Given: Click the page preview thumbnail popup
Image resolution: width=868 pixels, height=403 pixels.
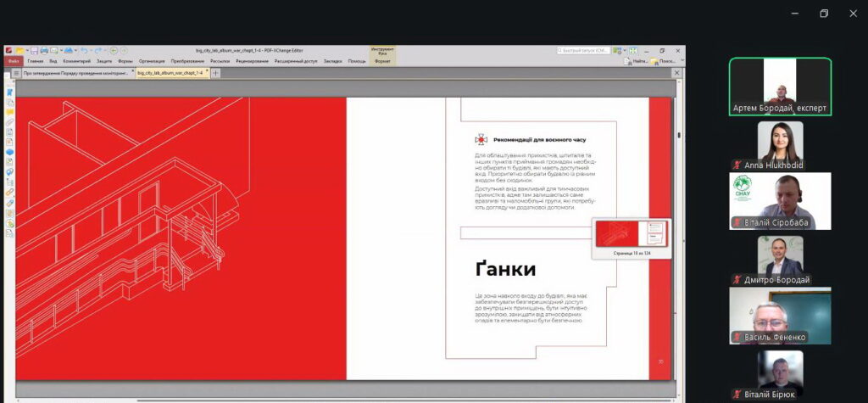Looking at the screenshot, I should (x=632, y=238).
